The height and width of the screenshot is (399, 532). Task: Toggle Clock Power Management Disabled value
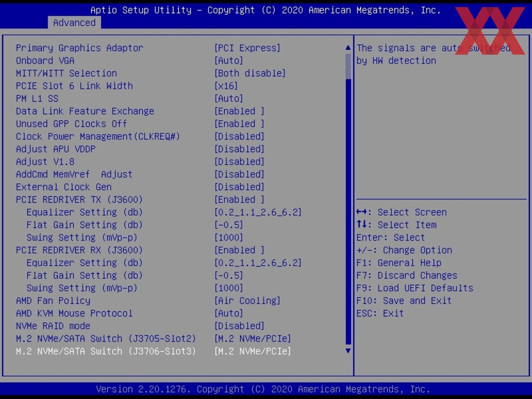click(x=239, y=136)
